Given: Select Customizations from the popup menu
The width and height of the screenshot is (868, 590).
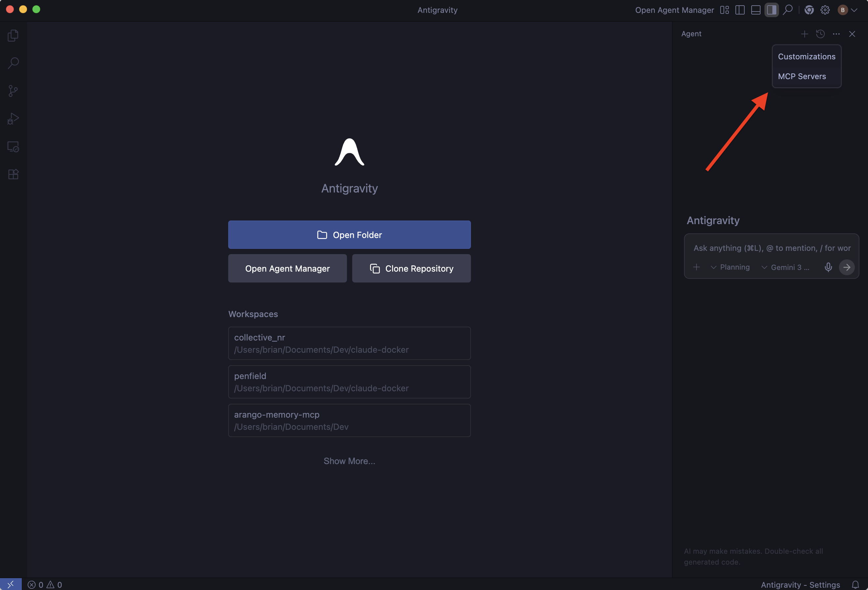Looking at the screenshot, I should 806,56.
